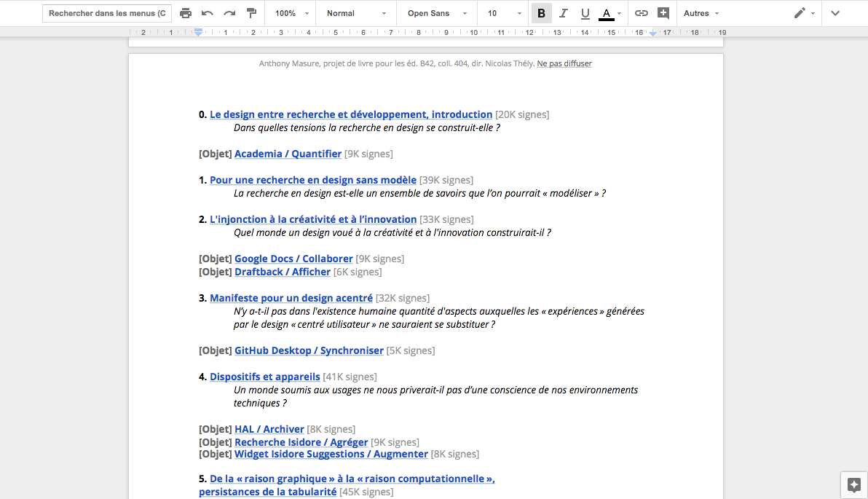The height and width of the screenshot is (499, 868).
Task: Undo the last action
Action: point(207,13)
